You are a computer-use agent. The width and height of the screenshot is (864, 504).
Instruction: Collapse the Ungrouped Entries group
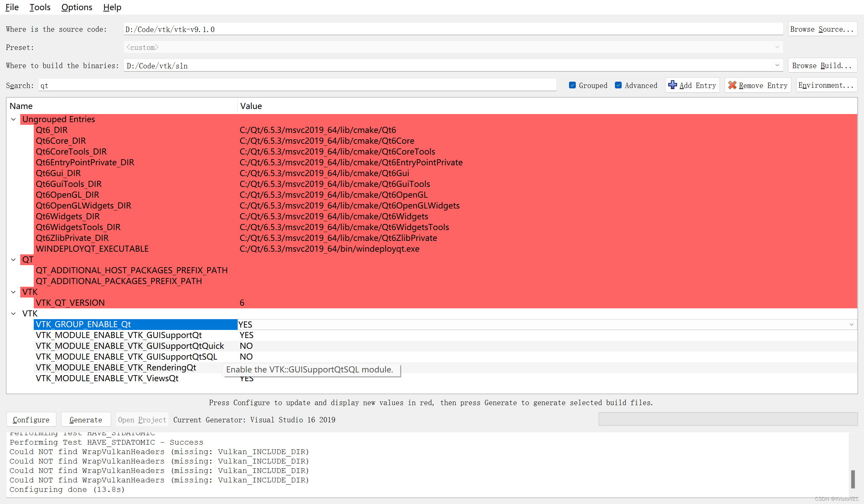(x=13, y=119)
